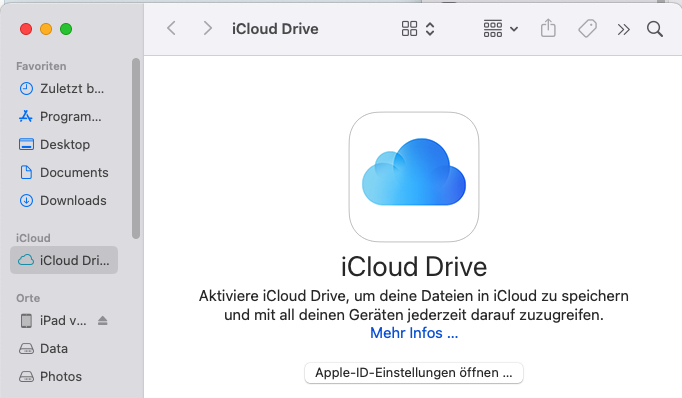Select the Data volume in sidebar

pyautogui.click(x=64, y=348)
